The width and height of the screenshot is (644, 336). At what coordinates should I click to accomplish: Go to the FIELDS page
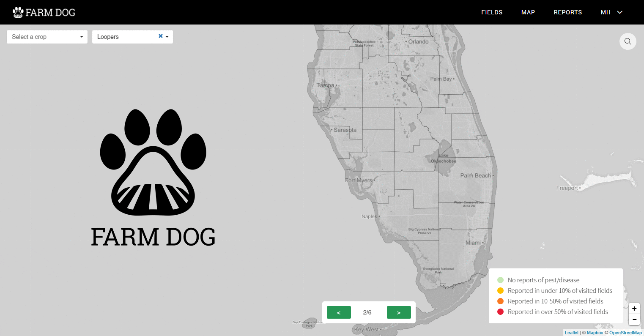pyautogui.click(x=492, y=12)
